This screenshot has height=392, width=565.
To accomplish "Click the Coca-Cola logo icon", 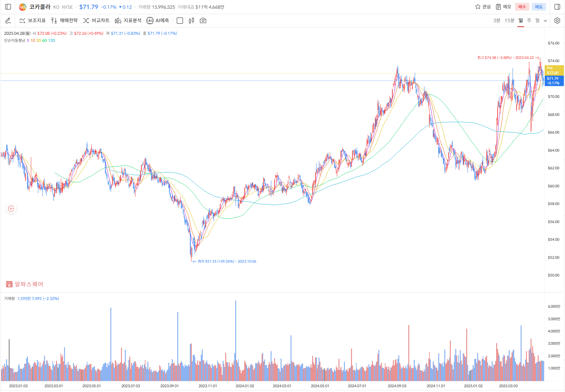I will 23,7.
